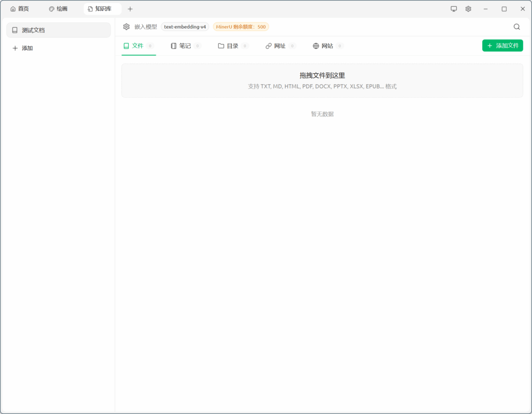Switch to the 笔记 tab
532x414 pixels.
185,46
